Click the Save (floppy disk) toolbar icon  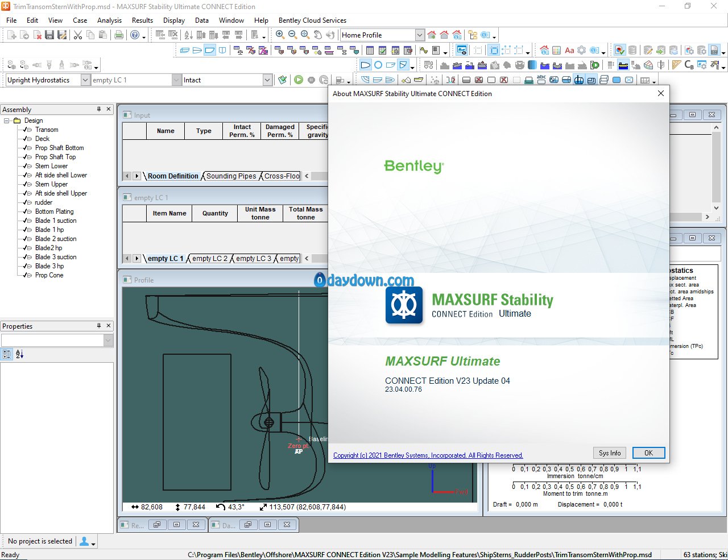pyautogui.click(x=49, y=35)
